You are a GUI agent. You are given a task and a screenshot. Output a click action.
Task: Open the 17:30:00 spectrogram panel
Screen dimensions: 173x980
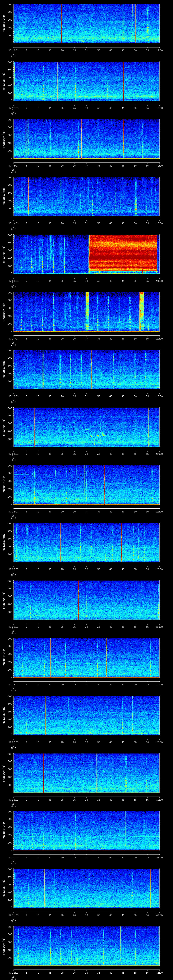pyautogui.click(x=87, y=831)
